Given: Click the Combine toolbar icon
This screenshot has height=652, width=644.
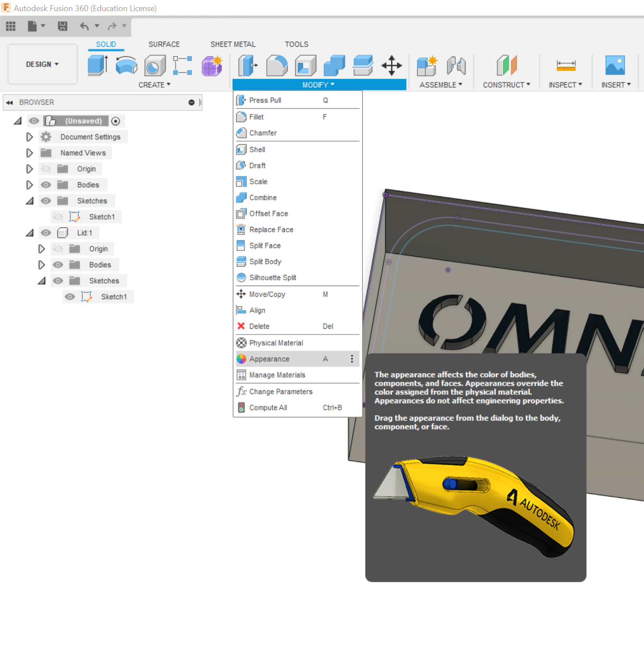Looking at the screenshot, I should [334, 66].
